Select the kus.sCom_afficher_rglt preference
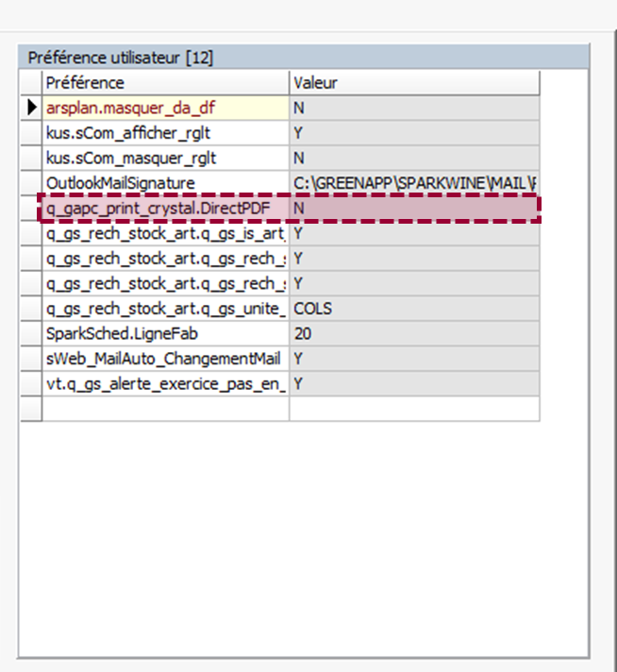Image resolution: width=617 pixels, height=672 pixels. coord(165,133)
